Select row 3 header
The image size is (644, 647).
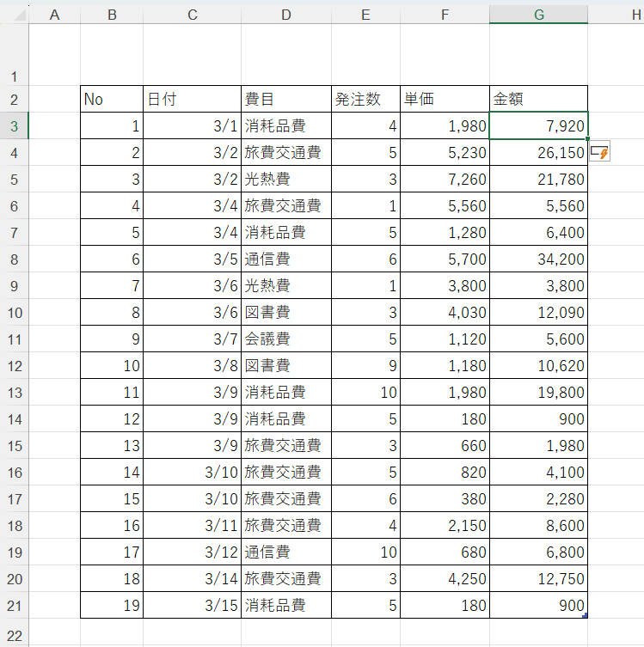point(14,126)
